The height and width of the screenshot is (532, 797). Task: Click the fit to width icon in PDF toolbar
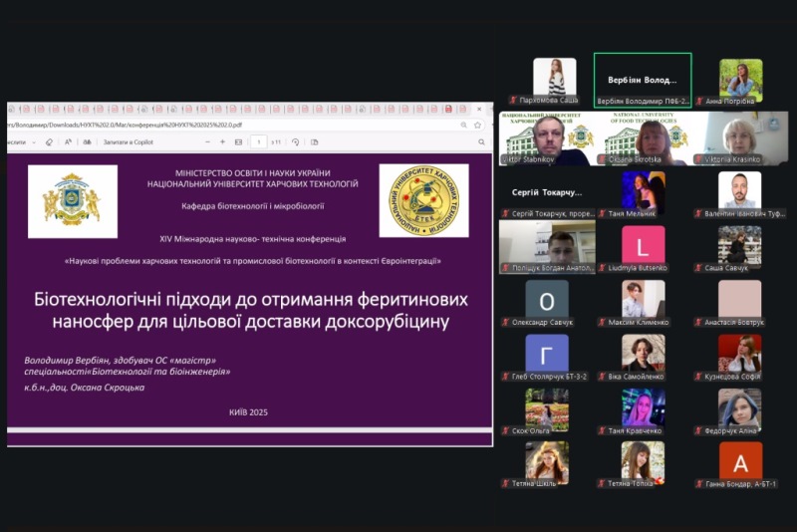[238, 141]
